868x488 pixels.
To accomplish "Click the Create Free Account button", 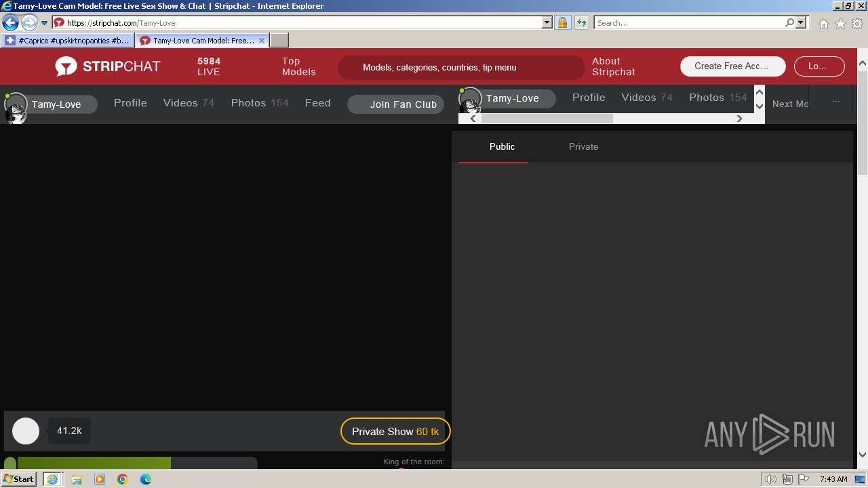I will [x=733, y=66].
